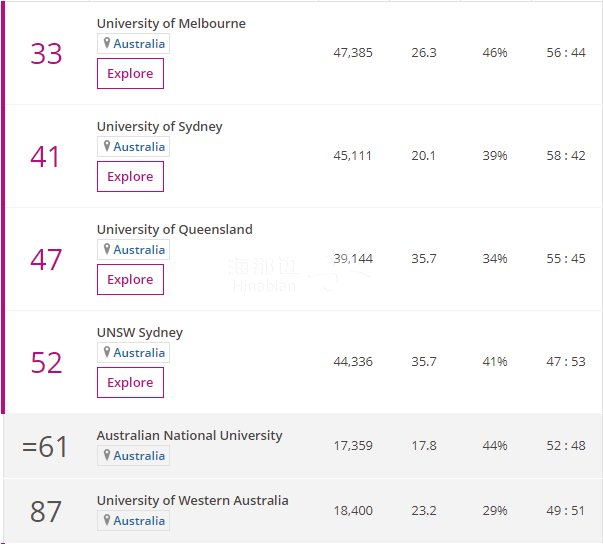
Task: Click the location pin icon under University of Sydney
Action: coord(107,146)
